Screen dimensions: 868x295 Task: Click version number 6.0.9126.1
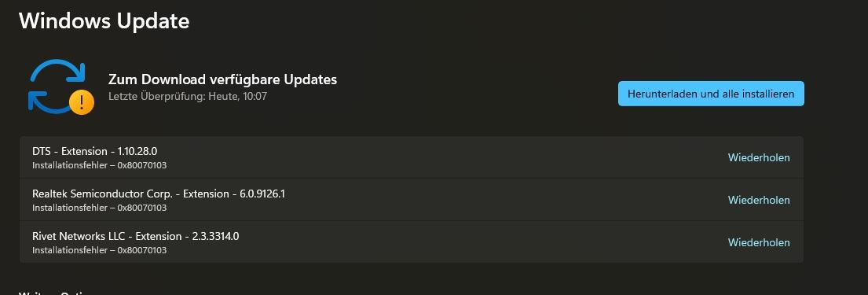point(262,194)
